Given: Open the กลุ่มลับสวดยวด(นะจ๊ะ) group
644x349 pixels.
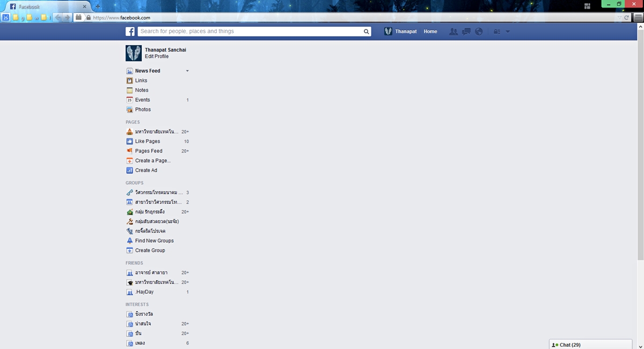Looking at the screenshot, I should pos(157,222).
